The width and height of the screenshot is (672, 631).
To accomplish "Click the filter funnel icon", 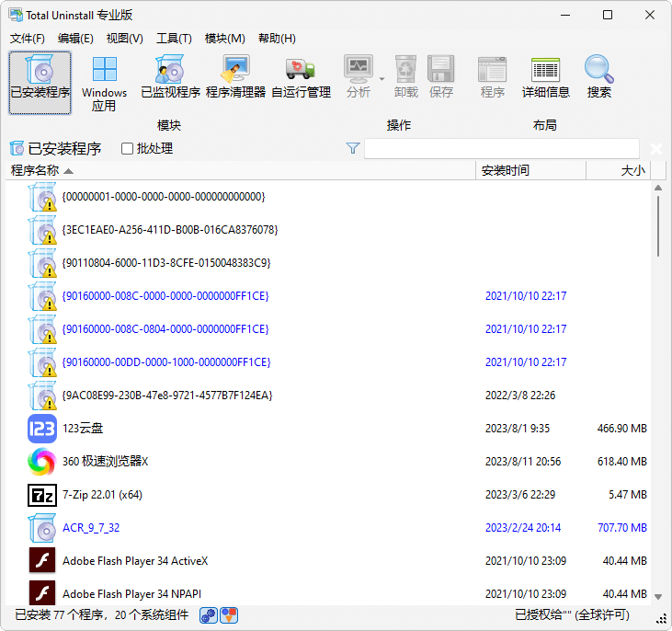I will (x=352, y=148).
